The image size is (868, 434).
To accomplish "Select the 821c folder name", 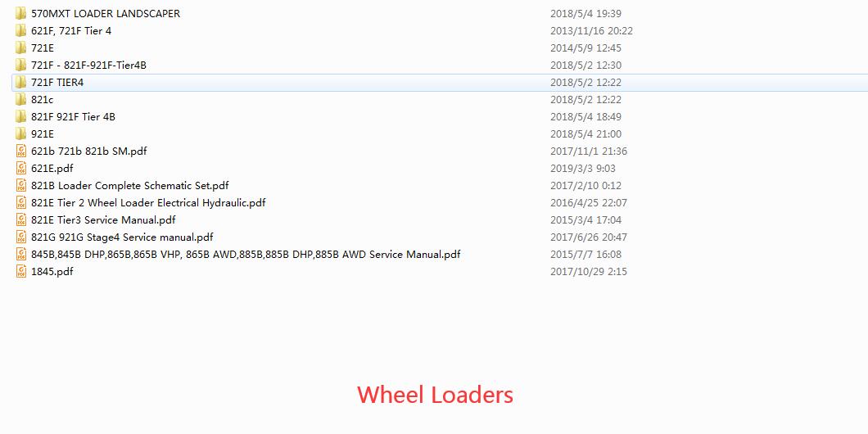I will pyautogui.click(x=42, y=99).
